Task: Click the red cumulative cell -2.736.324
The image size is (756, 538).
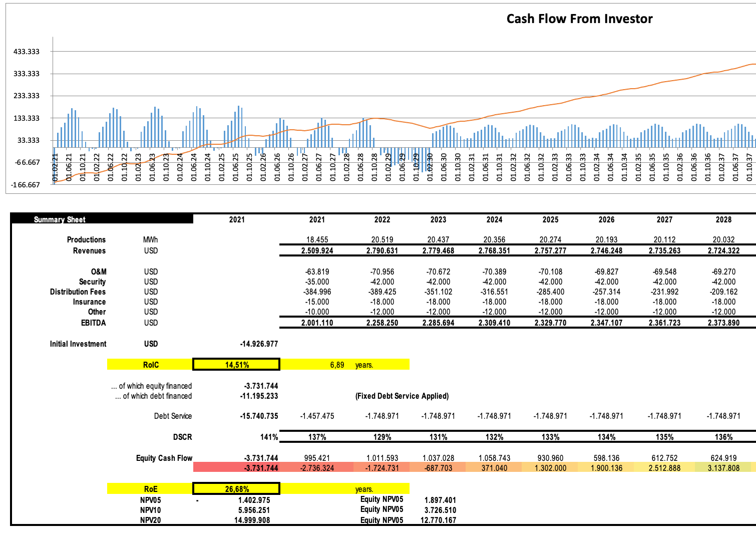Action: [x=317, y=468]
